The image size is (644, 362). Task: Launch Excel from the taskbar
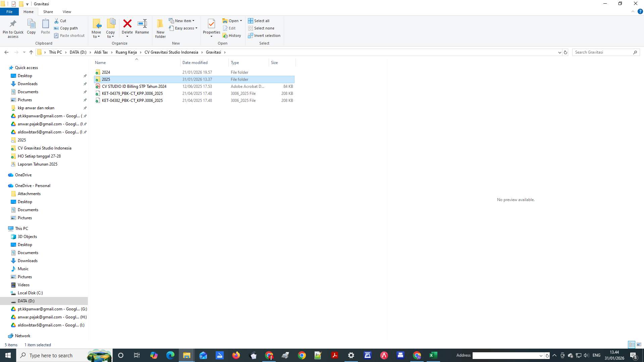click(x=433, y=355)
